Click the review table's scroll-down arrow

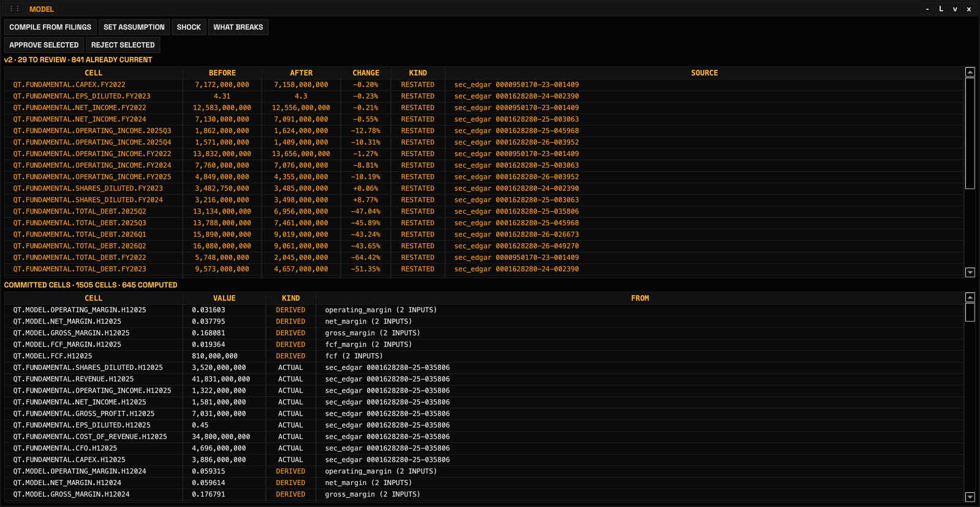coord(970,272)
